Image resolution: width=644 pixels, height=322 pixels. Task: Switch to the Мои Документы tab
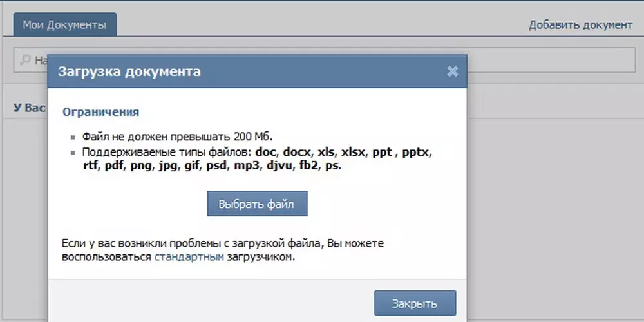[x=64, y=25]
